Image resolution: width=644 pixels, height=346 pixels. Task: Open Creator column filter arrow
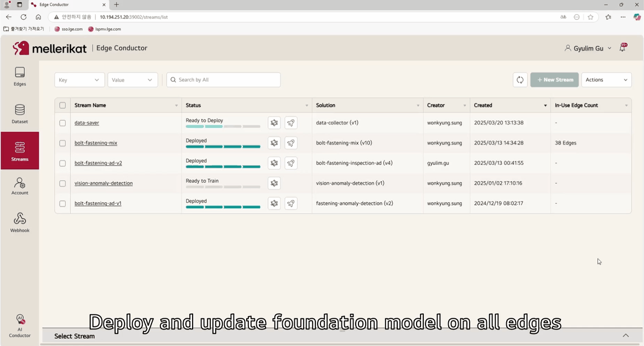tap(465, 106)
